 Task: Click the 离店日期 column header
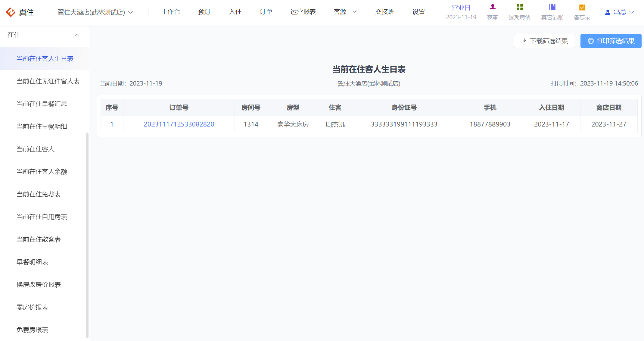pyautogui.click(x=609, y=108)
